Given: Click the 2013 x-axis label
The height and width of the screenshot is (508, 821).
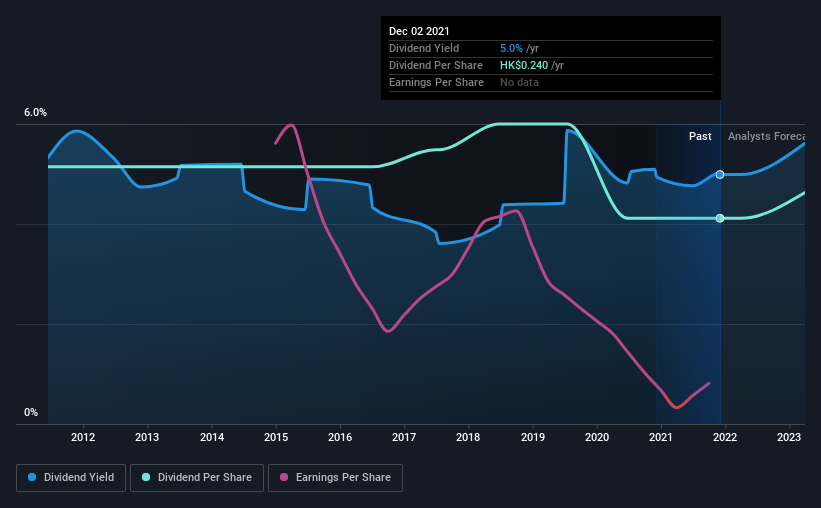Looking at the screenshot, I should tap(147, 437).
